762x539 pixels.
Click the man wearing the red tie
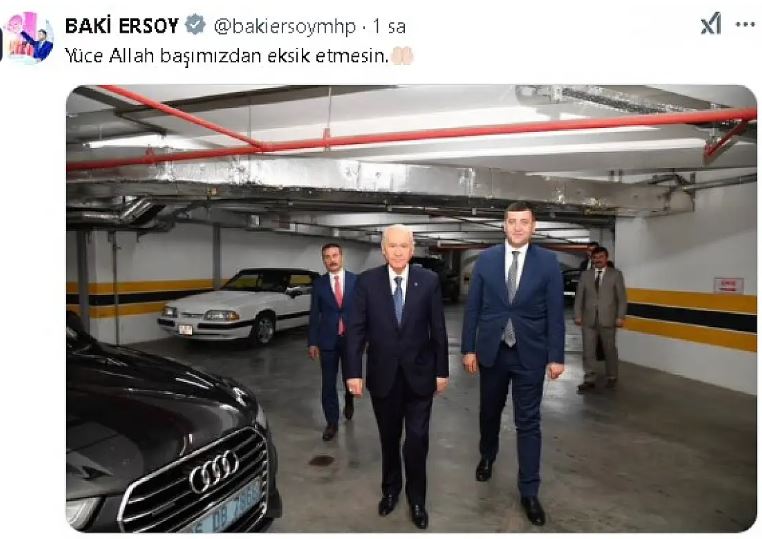(x=332, y=340)
